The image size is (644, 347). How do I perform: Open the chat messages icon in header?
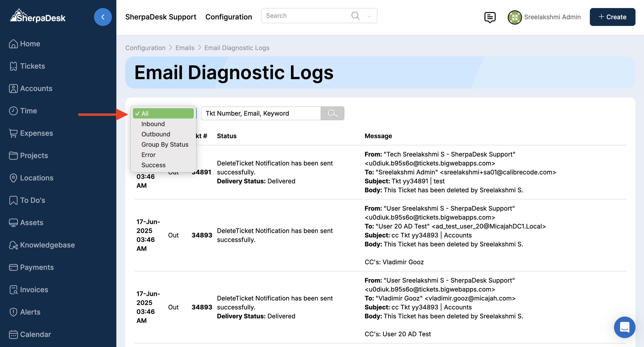coord(490,17)
